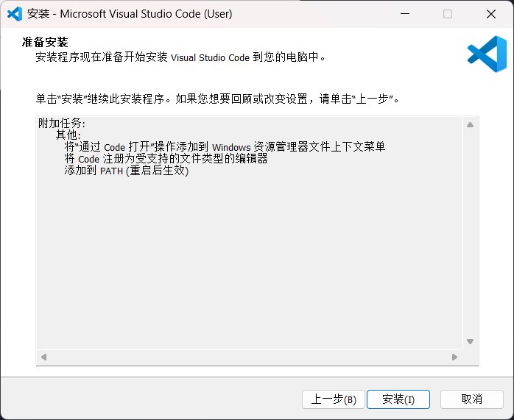The image size is (514, 420).
Task: Click the 其他: subheading text
Action: (x=68, y=135)
